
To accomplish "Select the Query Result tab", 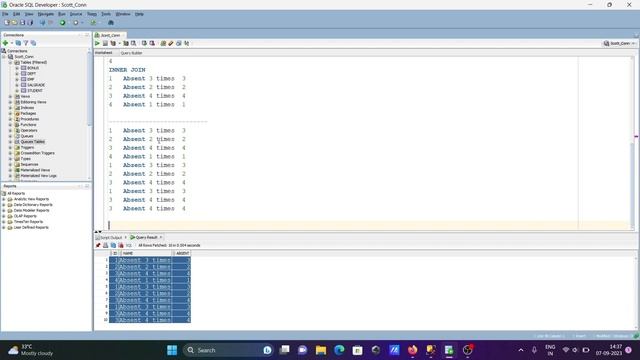I will (x=146, y=237).
